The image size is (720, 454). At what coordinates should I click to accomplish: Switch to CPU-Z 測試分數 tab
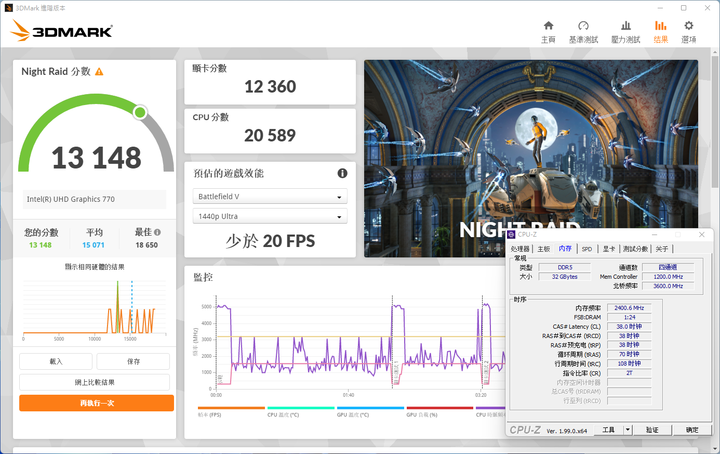tap(635, 249)
